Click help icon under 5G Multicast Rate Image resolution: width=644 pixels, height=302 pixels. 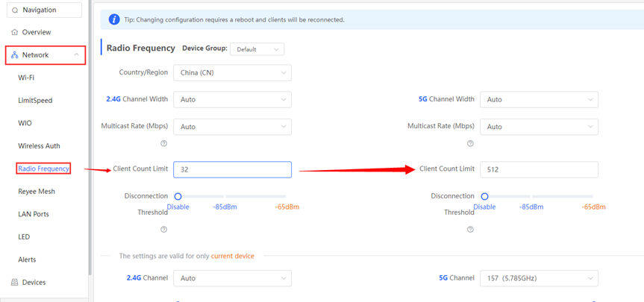coord(470,143)
